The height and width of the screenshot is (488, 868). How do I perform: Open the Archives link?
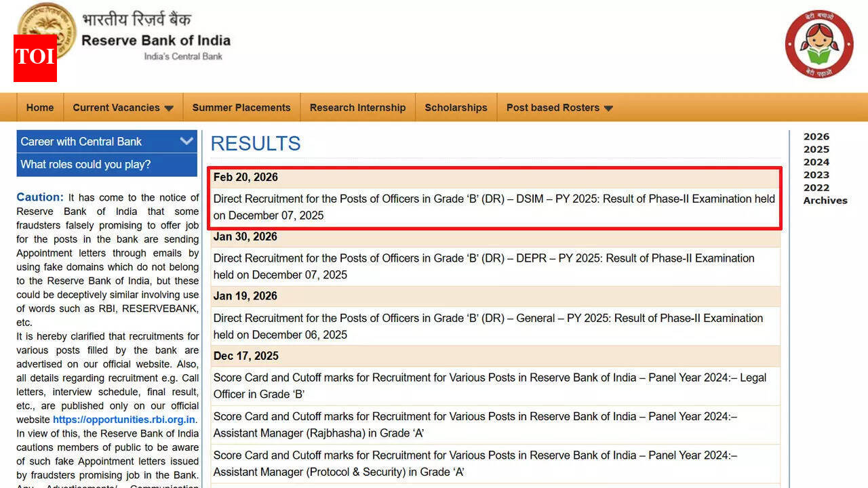(x=825, y=201)
